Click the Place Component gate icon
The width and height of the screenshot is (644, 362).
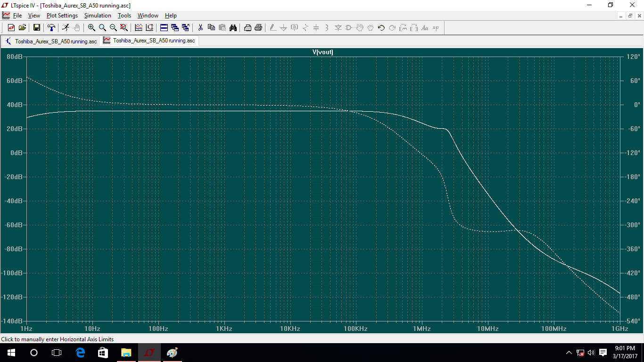349,28
